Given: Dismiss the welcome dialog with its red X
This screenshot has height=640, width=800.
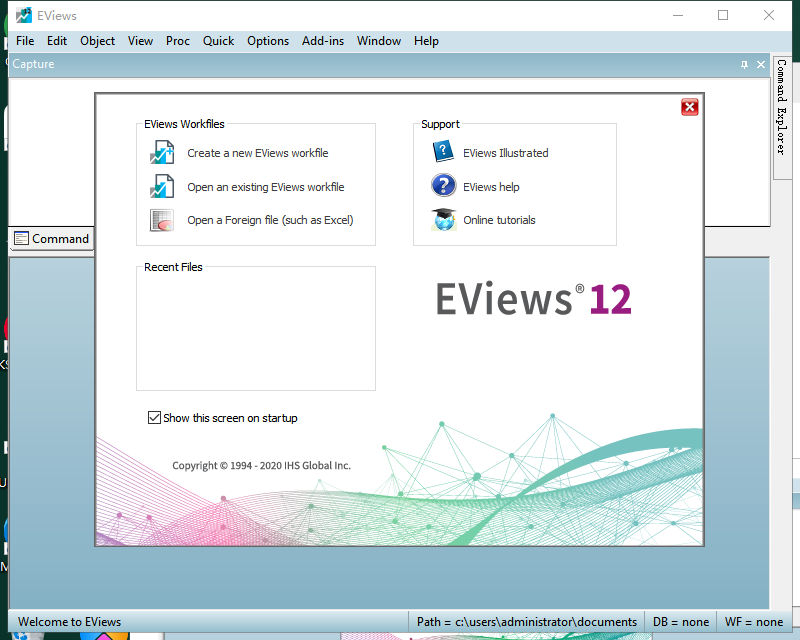Looking at the screenshot, I should pos(689,107).
